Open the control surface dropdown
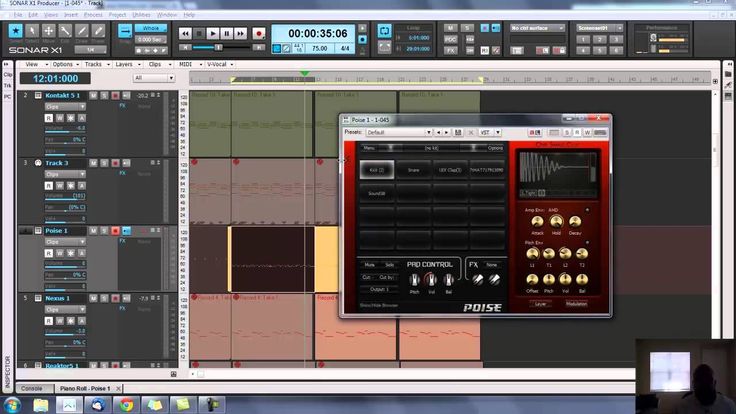 pos(537,28)
